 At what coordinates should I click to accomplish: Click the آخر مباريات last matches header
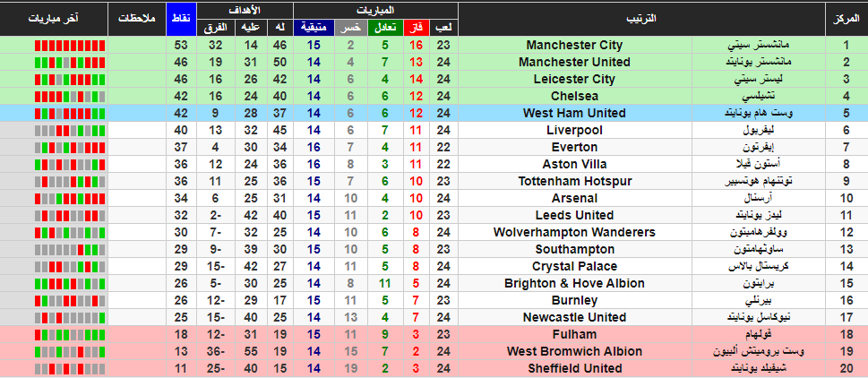54,20
